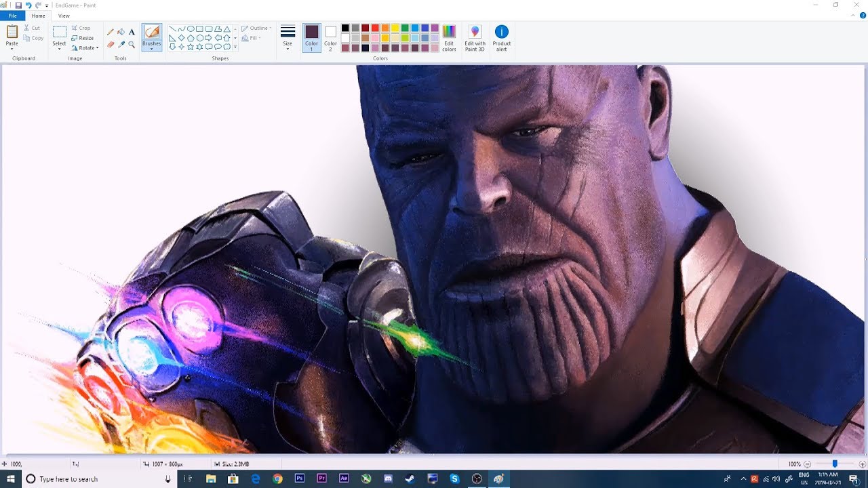This screenshot has width=868, height=488.
Task: Click the Copy command
Action: coord(33,38)
